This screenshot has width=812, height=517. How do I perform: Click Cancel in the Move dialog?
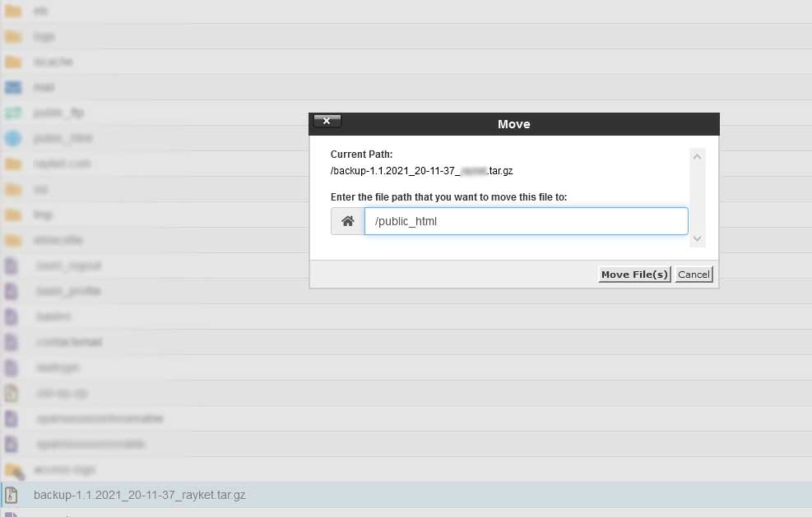[x=694, y=275]
